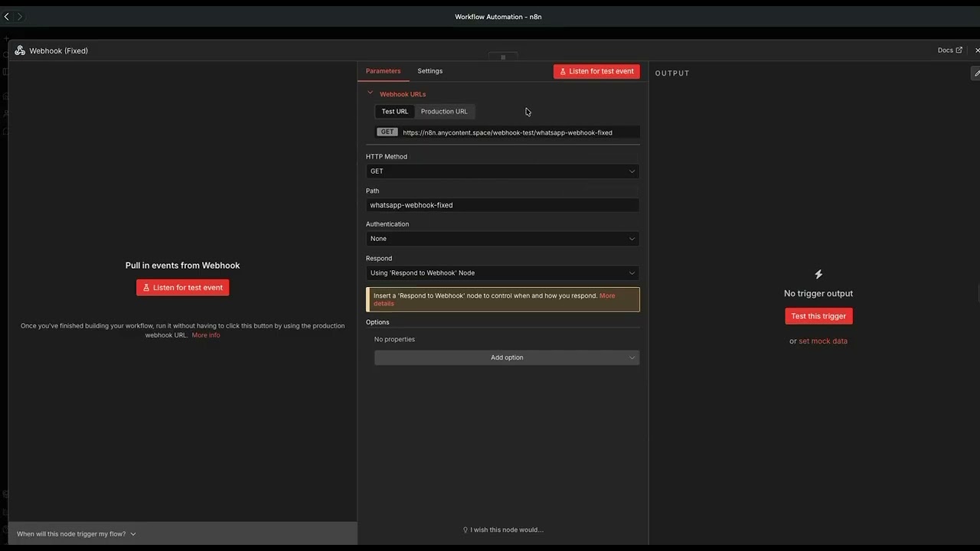Open the HTTP Method dropdown
The image size is (980, 551).
click(502, 171)
